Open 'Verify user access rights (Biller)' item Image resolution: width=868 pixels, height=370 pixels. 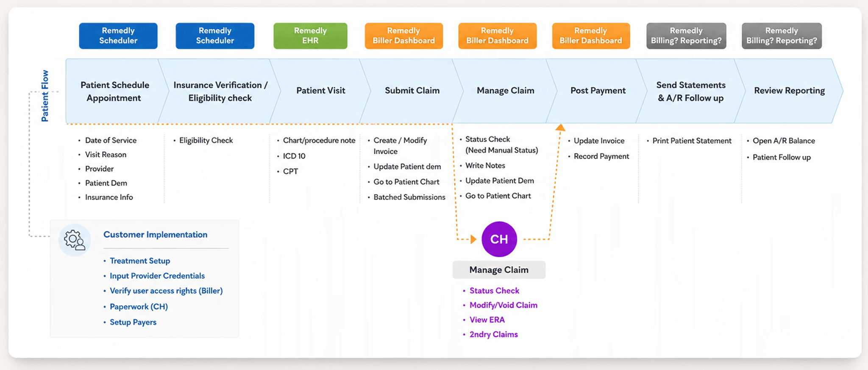pos(166,291)
